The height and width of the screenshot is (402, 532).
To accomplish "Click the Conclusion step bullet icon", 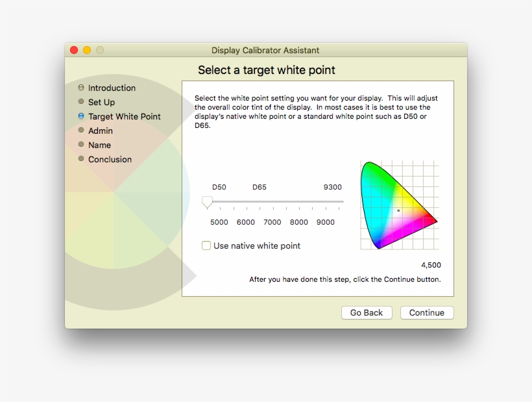I will pos(81,159).
